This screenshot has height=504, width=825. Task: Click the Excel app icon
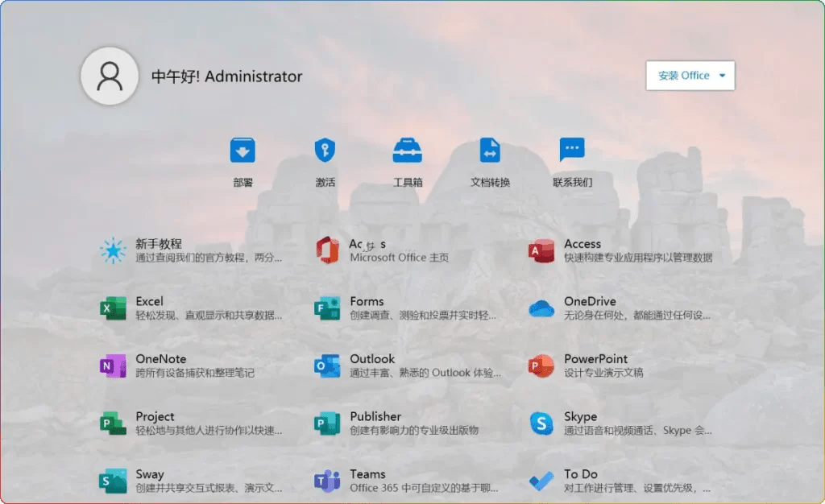(112, 308)
